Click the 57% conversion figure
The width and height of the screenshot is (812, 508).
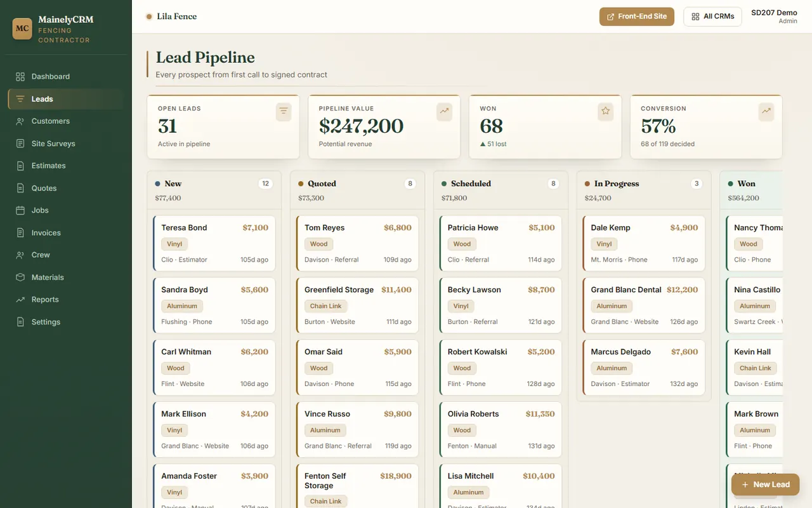[x=658, y=126]
